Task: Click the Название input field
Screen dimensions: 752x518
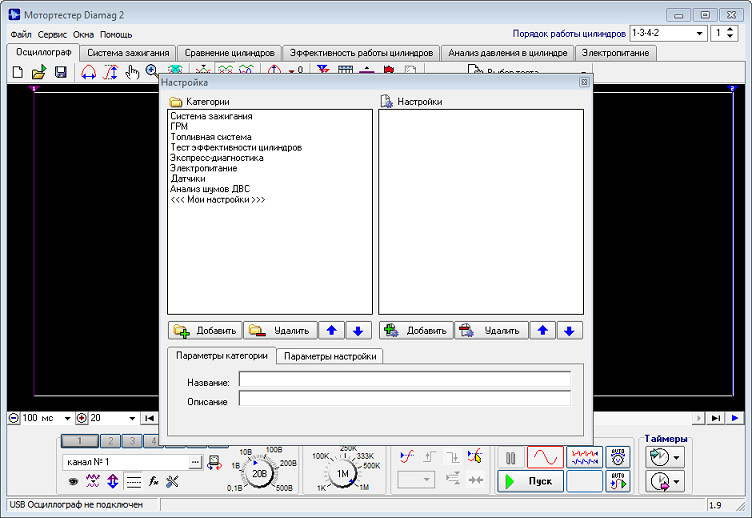Action: tap(405, 379)
